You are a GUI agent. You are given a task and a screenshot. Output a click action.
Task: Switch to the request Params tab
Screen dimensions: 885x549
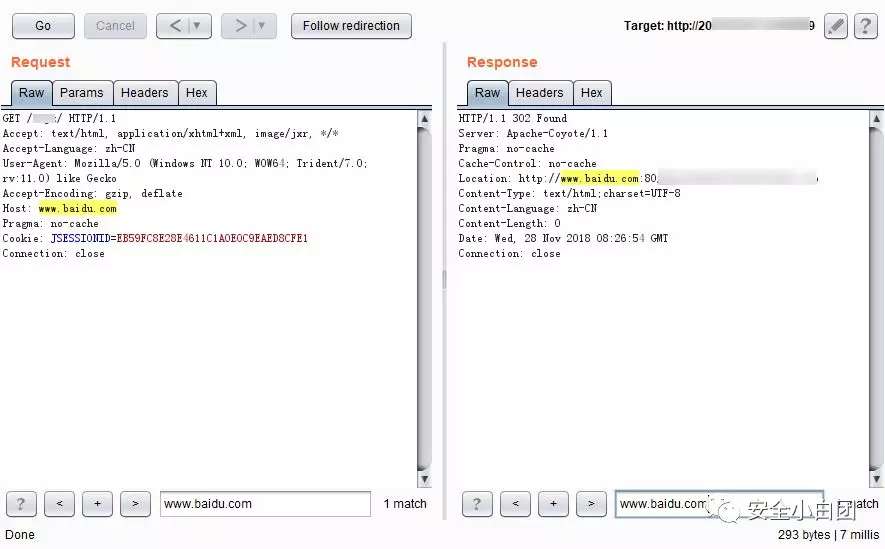pos(82,93)
